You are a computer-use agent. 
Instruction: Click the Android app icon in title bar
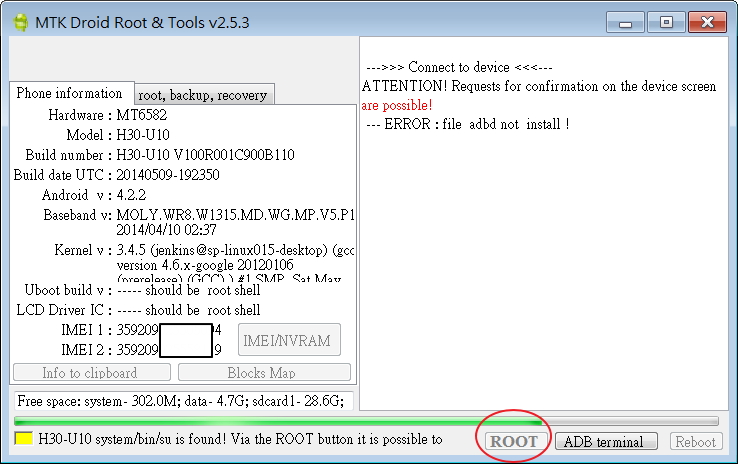coord(20,23)
